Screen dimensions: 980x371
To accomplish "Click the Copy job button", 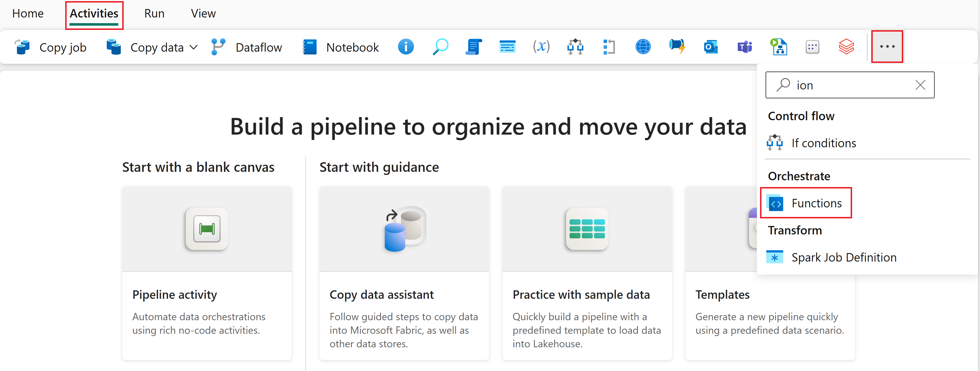I will point(51,47).
